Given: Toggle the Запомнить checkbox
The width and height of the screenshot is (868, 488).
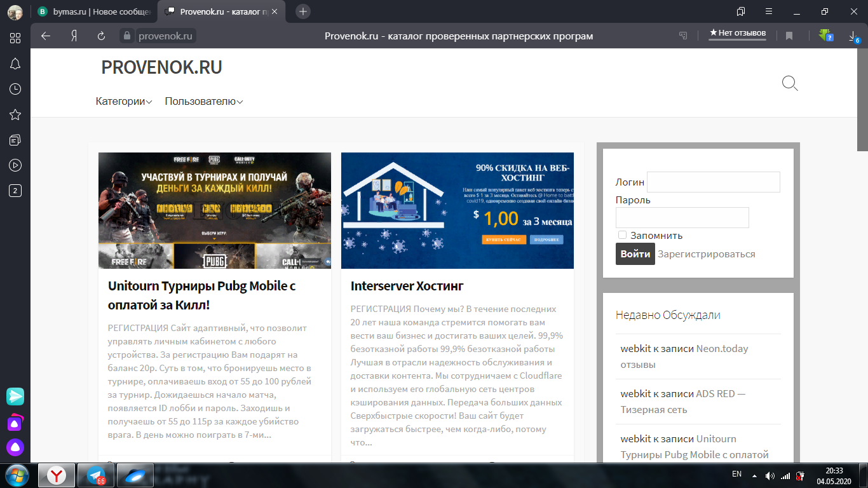Looking at the screenshot, I should click(622, 235).
